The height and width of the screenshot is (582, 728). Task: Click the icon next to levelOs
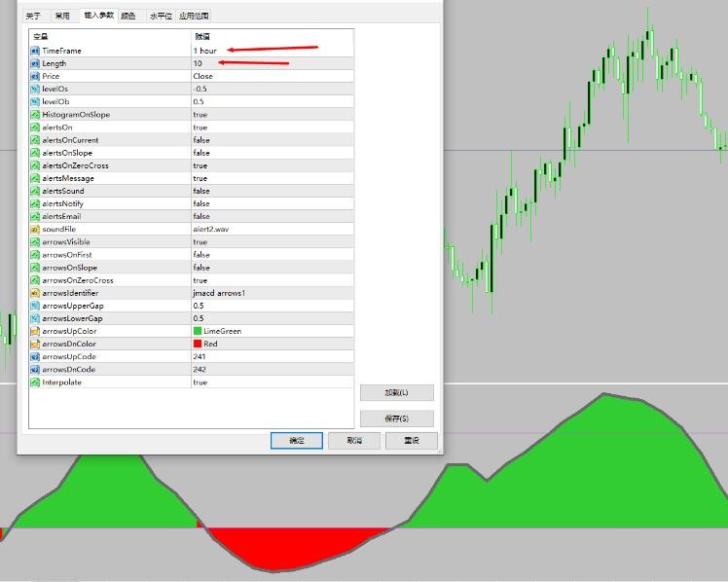[35, 89]
